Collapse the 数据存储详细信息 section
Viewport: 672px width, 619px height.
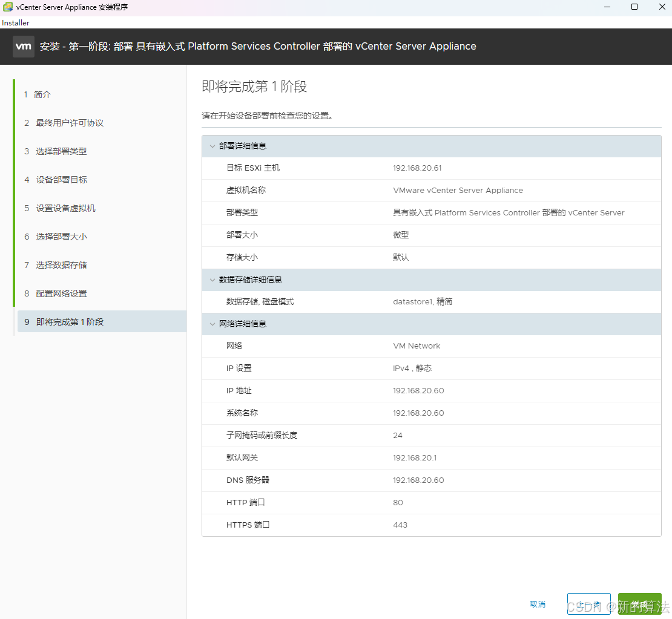coord(212,280)
